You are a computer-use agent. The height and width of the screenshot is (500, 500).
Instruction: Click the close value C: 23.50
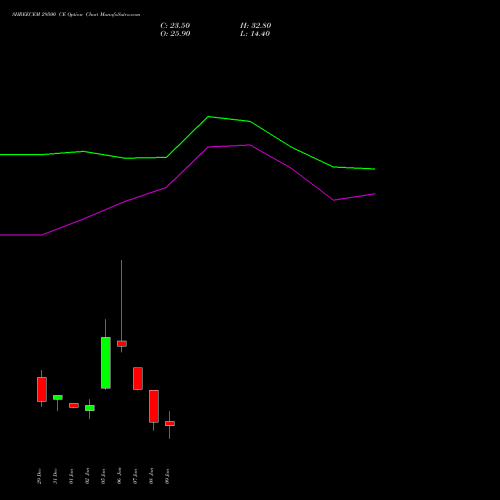pos(175,26)
